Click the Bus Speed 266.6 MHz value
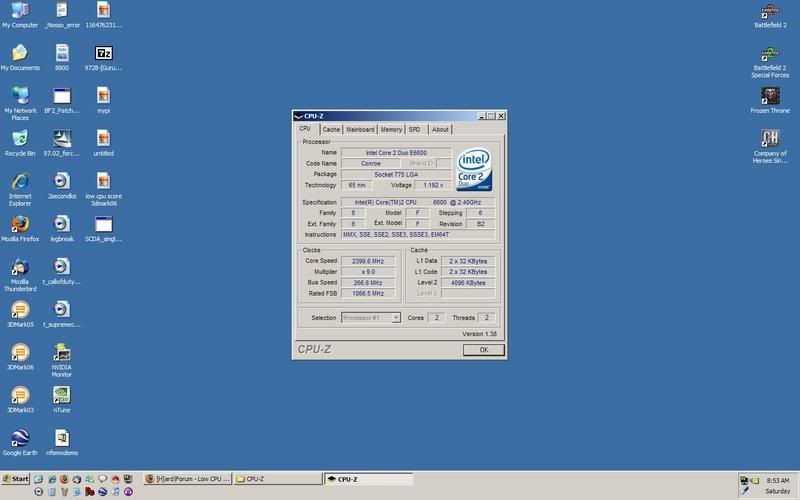 click(368, 283)
